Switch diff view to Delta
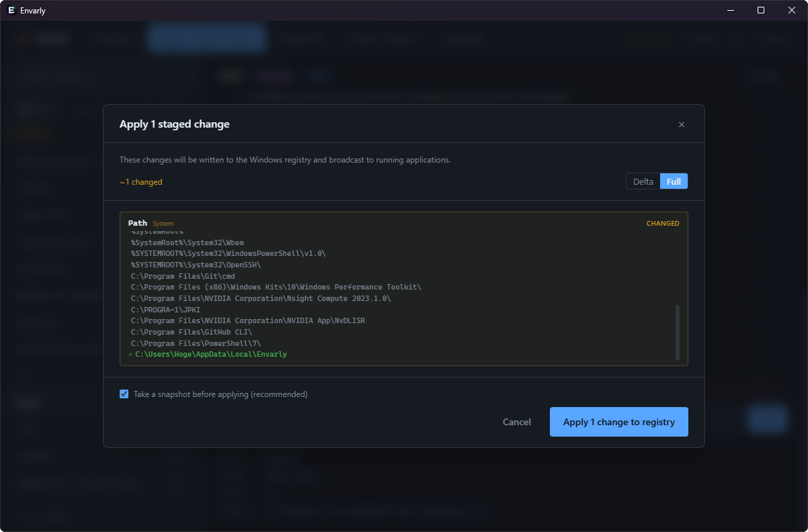This screenshot has width=808, height=532. (x=643, y=181)
